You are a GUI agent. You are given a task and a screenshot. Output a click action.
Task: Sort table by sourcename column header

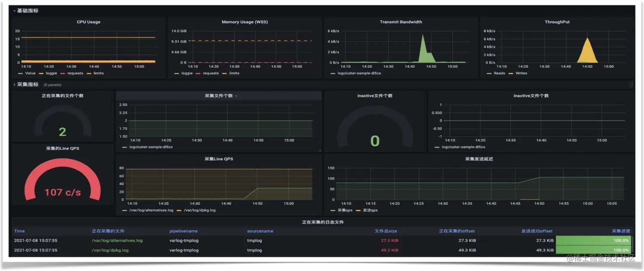(x=260, y=231)
